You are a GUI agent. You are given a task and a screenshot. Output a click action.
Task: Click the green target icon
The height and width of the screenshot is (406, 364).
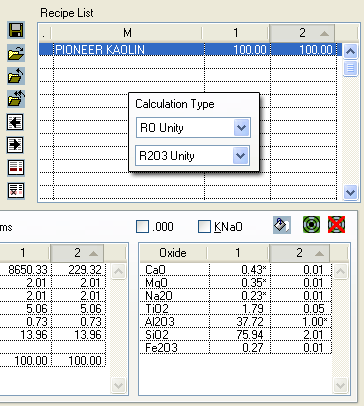click(x=311, y=224)
